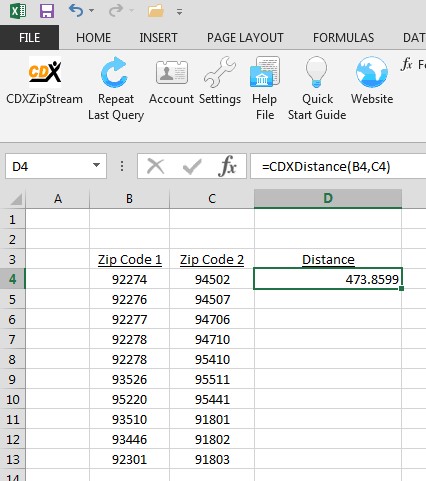Click the Zip Code 1 header cell
This screenshot has height=481, width=426.
(129, 259)
